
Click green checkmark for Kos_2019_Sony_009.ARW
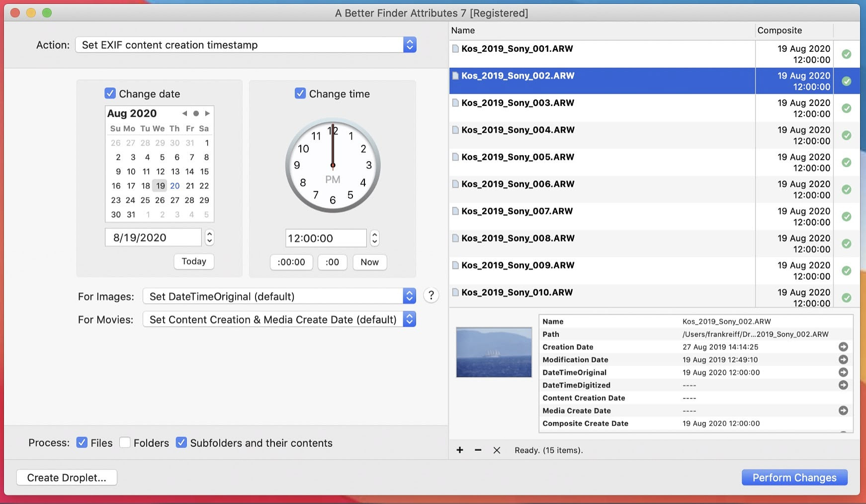tap(847, 271)
